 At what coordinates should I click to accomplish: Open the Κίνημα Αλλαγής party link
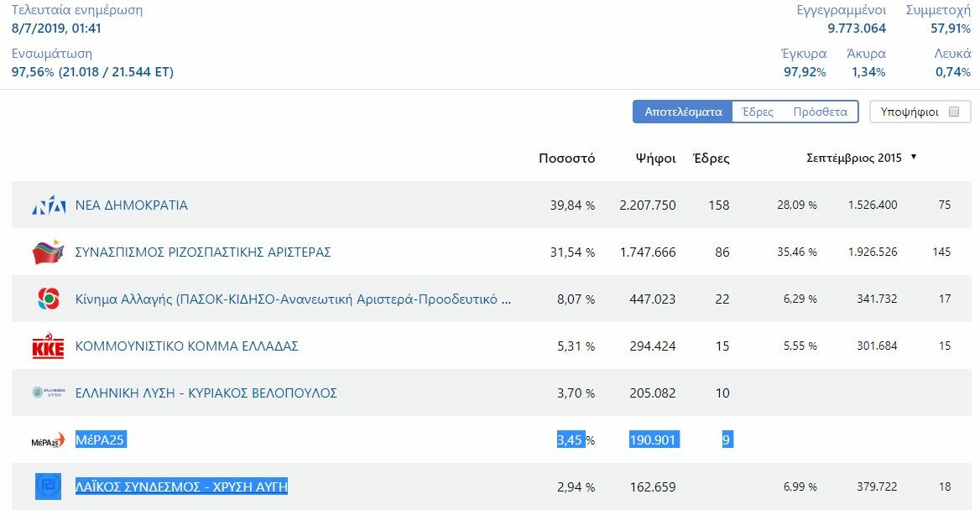click(x=293, y=299)
